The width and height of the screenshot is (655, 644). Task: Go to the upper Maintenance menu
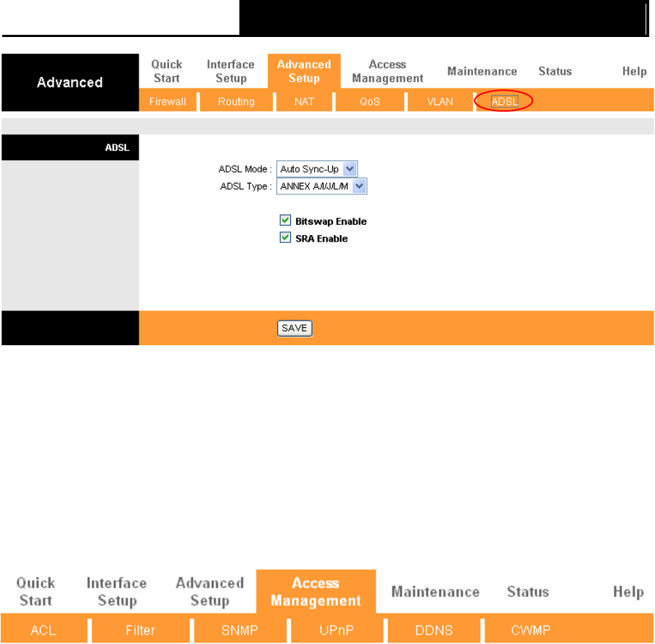click(x=482, y=71)
